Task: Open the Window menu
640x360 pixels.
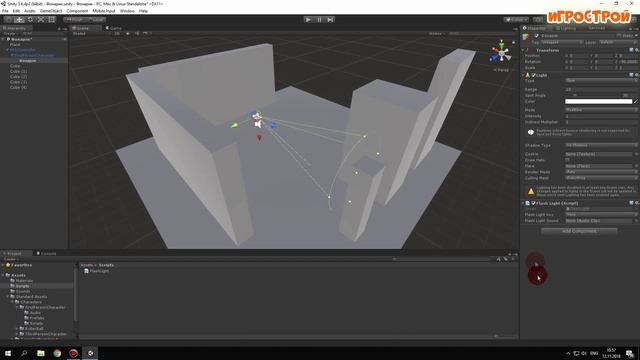Action: (x=127, y=11)
